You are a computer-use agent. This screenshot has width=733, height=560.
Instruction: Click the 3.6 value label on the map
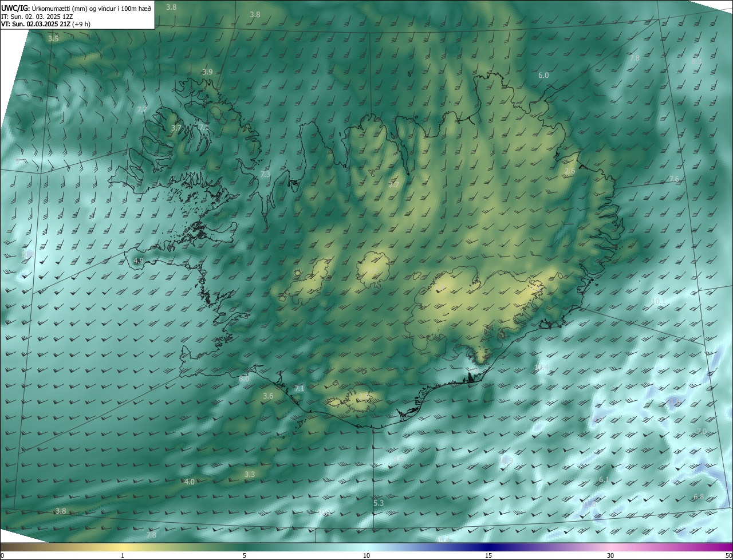pyautogui.click(x=268, y=396)
